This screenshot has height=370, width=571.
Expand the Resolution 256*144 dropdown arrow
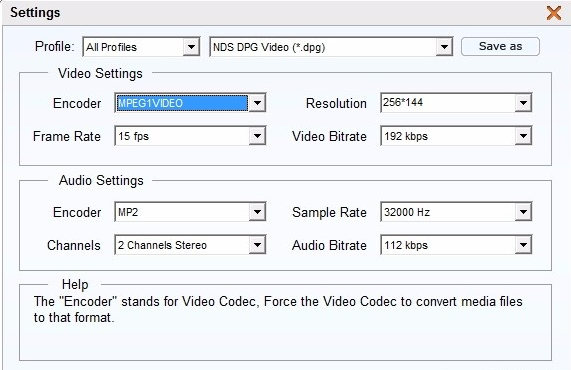(x=523, y=103)
